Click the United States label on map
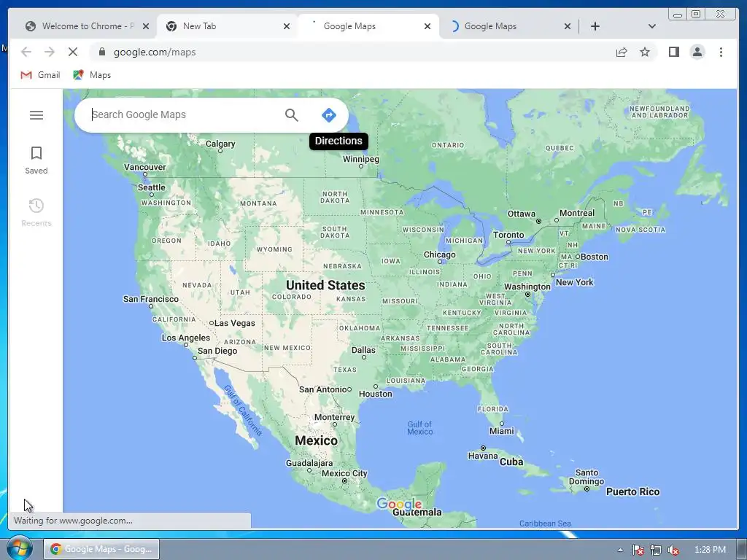This screenshot has width=747, height=560. 325,285
